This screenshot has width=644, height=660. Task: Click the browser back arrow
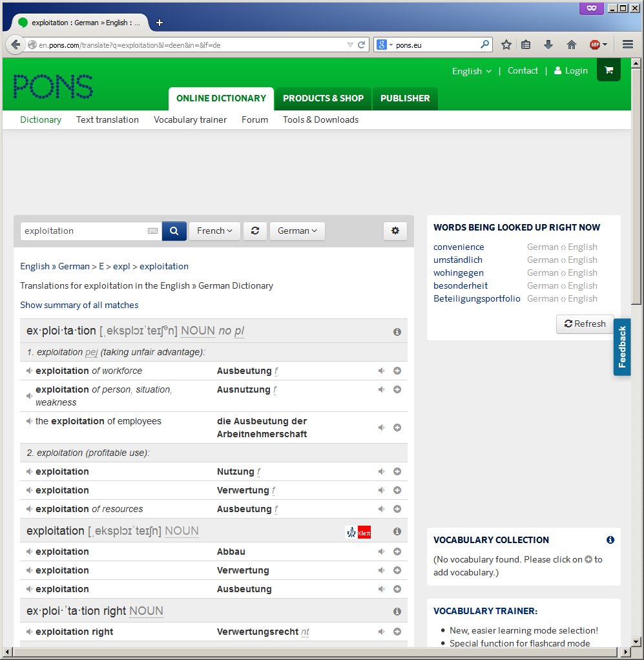coord(16,45)
